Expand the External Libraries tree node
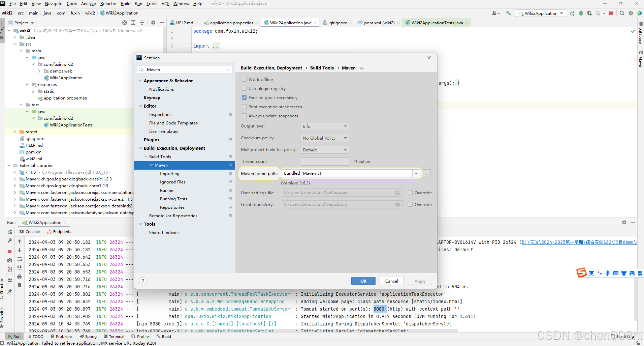This screenshot has width=644, height=346. [9, 165]
